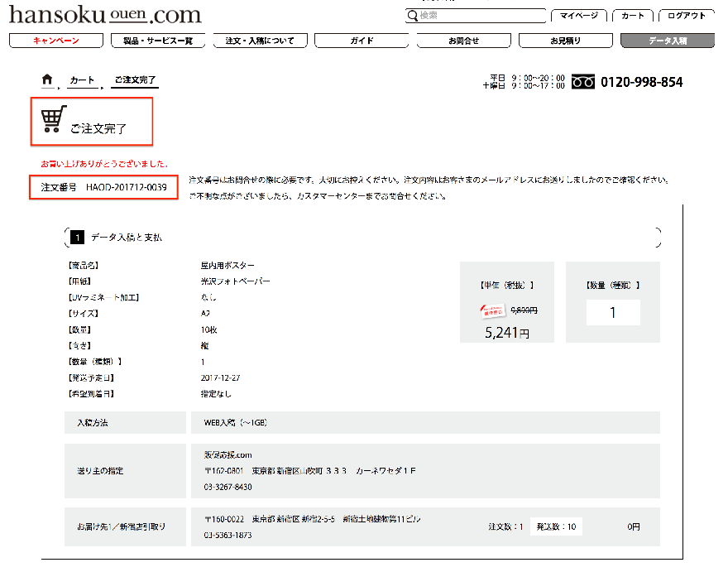This screenshot has width=728, height=572.
Task: Select the 注文・入稿について menu item
Action: (x=260, y=41)
